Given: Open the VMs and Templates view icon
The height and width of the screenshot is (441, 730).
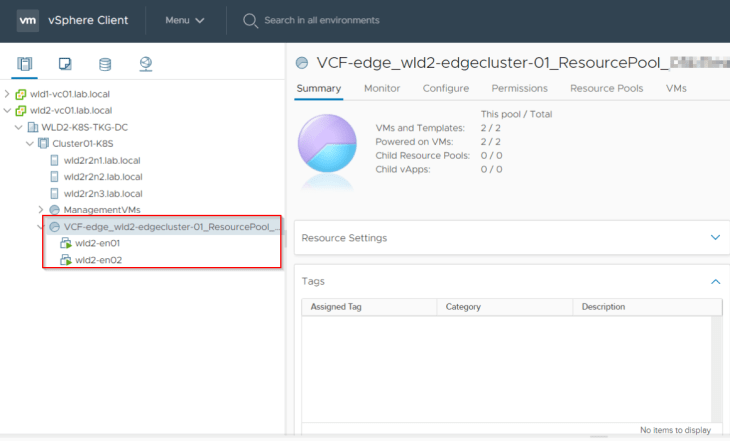Looking at the screenshot, I should click(x=65, y=64).
